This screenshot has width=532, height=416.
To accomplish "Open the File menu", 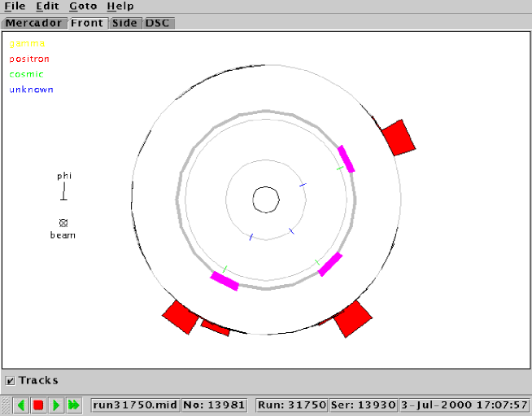I will pyautogui.click(x=15, y=6).
